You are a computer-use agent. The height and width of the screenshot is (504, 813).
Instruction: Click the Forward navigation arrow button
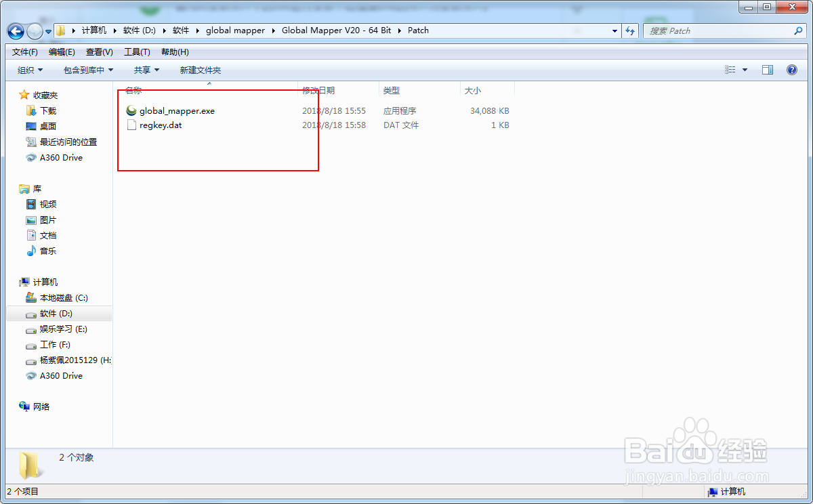coord(35,31)
